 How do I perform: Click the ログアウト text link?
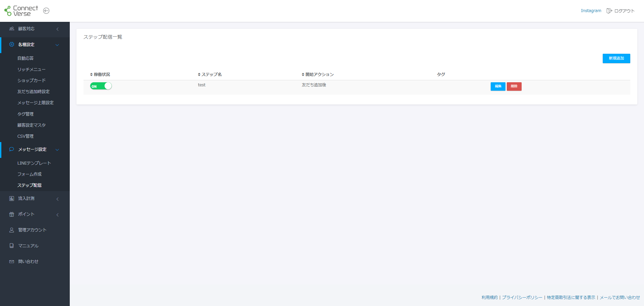click(x=624, y=11)
